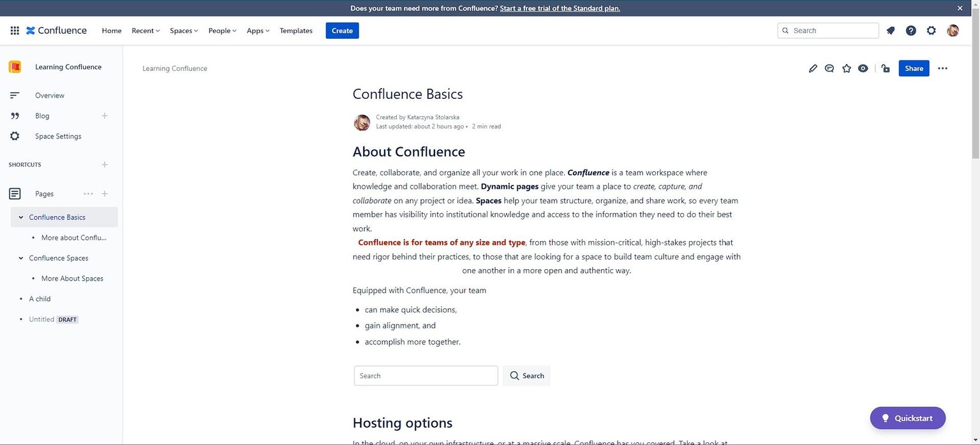Screen dimensions: 980x445
Task: Open the settings gear in top bar
Action: pyautogui.click(x=932, y=31)
